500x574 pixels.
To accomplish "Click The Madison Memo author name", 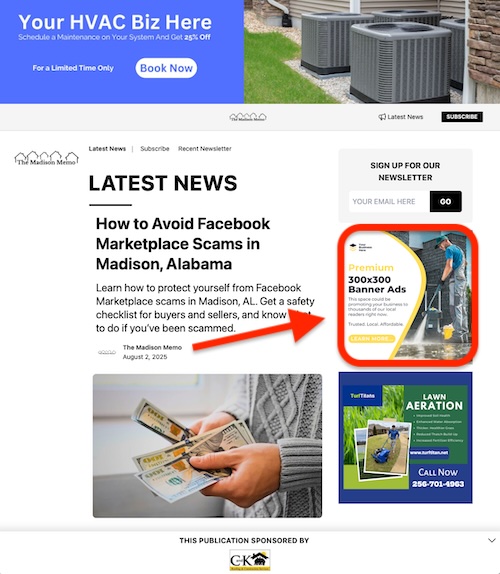I will coord(152,347).
